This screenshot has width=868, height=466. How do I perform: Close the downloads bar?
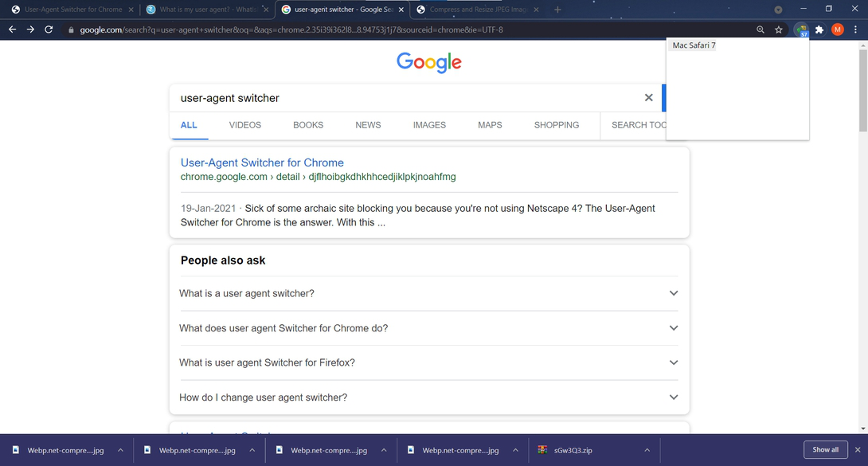pos(858,450)
